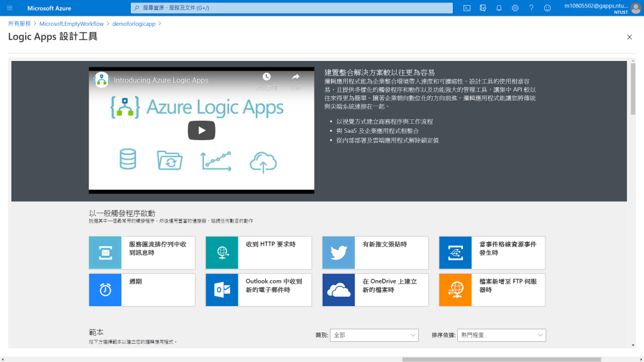The height and width of the screenshot is (362, 644).
Task: Select the HTTP request trigger icon
Action: pos(222,253)
